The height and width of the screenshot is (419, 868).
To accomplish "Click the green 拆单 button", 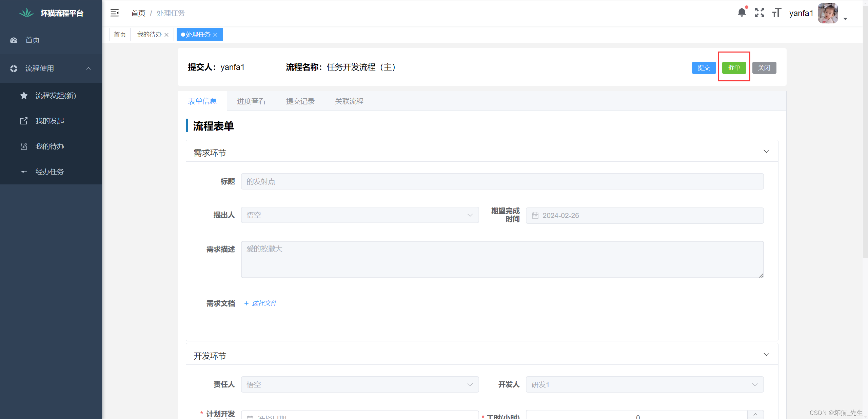I will point(734,67).
